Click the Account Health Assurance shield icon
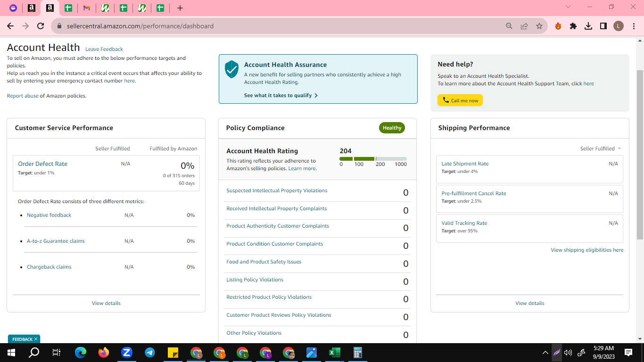Image resolution: width=644 pixels, height=362 pixels. (231, 69)
